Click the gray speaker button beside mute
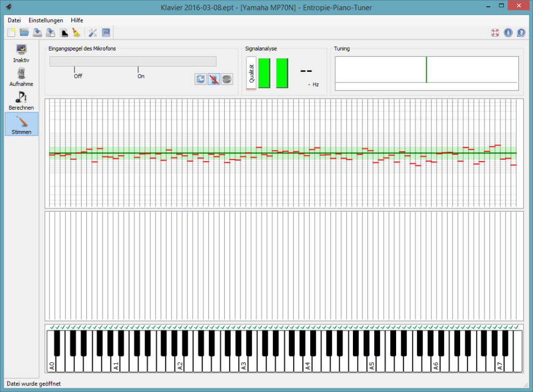Screen dimensions: 533x392 (227, 79)
